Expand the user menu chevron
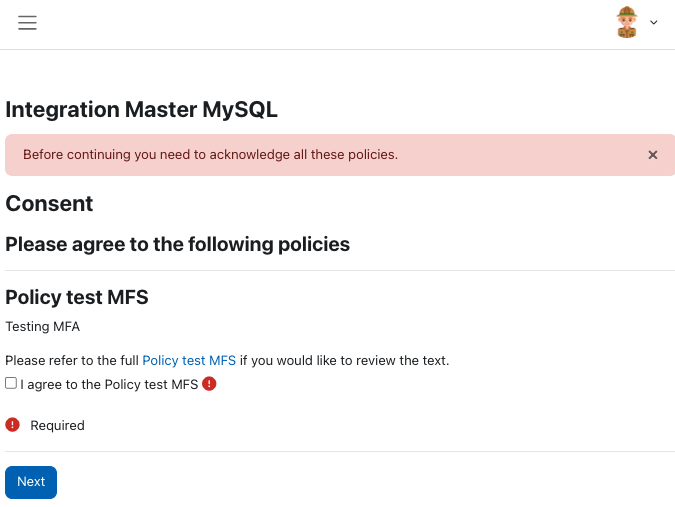Viewport: 675px width, 507px height. click(x=653, y=22)
